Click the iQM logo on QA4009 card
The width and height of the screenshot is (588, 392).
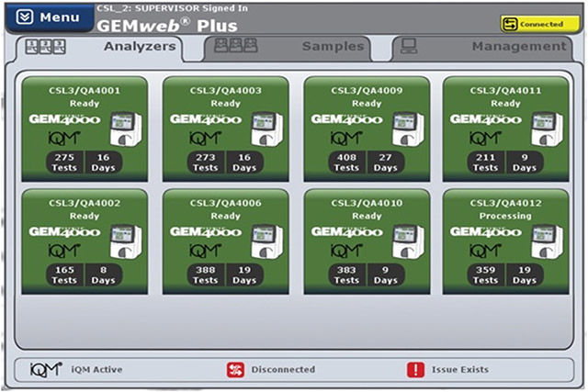coord(346,138)
